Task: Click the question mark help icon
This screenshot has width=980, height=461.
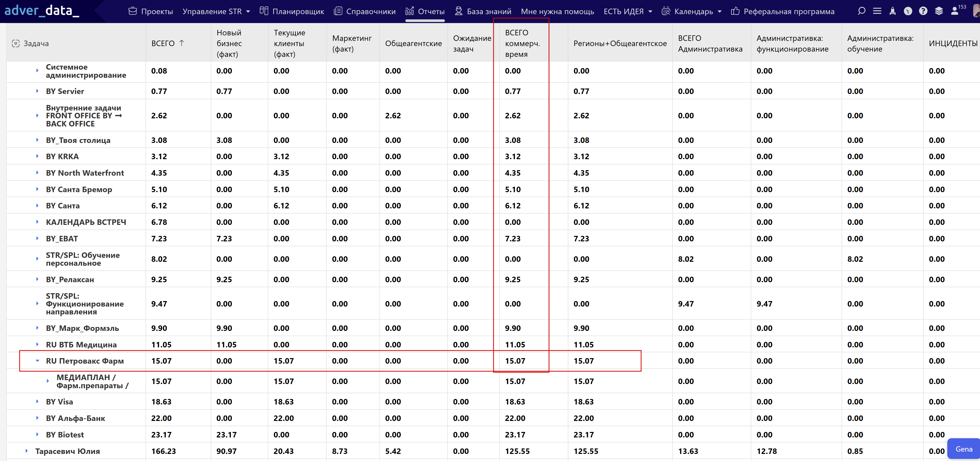Action: point(923,11)
